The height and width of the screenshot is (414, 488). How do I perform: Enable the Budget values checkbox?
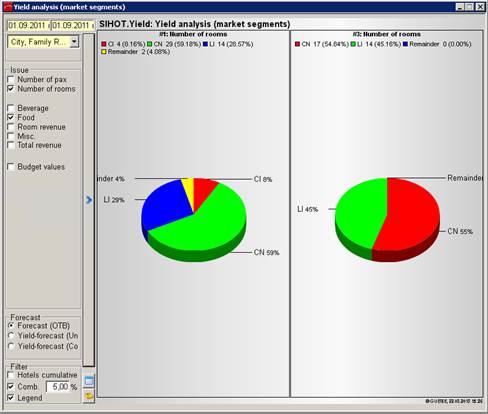[11, 167]
